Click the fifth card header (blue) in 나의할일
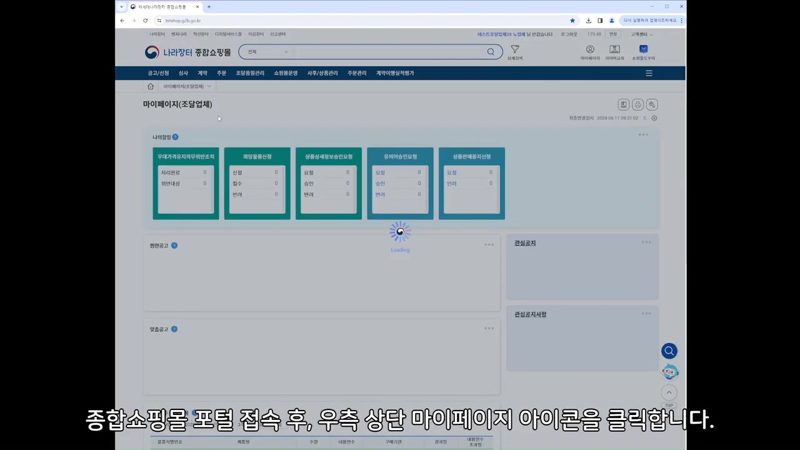This screenshot has height=450, width=800. tap(472, 157)
